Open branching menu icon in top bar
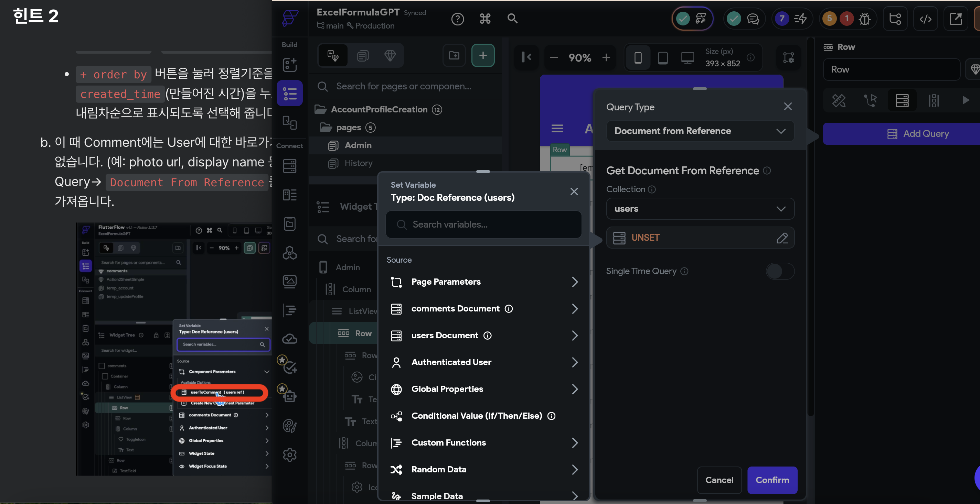This screenshot has height=504, width=980. [895, 19]
